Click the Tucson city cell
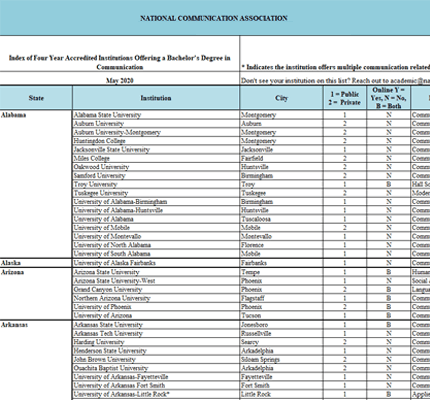 tap(281, 315)
